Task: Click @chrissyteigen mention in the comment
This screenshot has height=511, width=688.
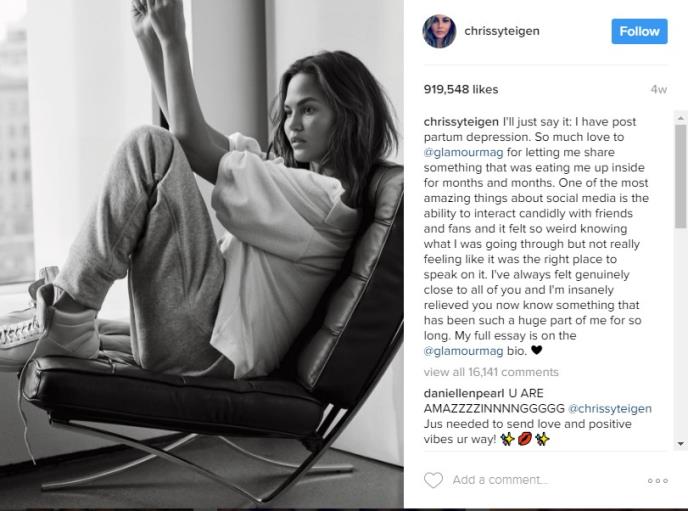Action: tap(609, 408)
